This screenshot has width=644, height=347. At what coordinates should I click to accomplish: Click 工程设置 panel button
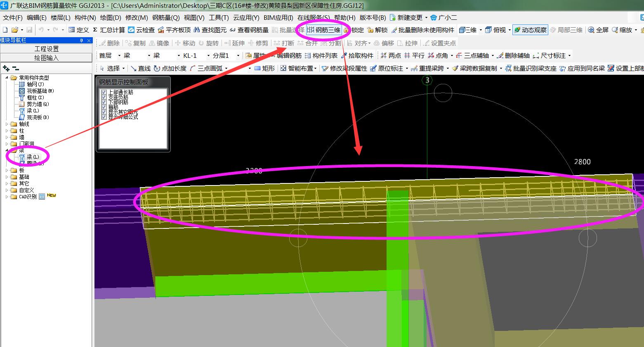point(46,49)
